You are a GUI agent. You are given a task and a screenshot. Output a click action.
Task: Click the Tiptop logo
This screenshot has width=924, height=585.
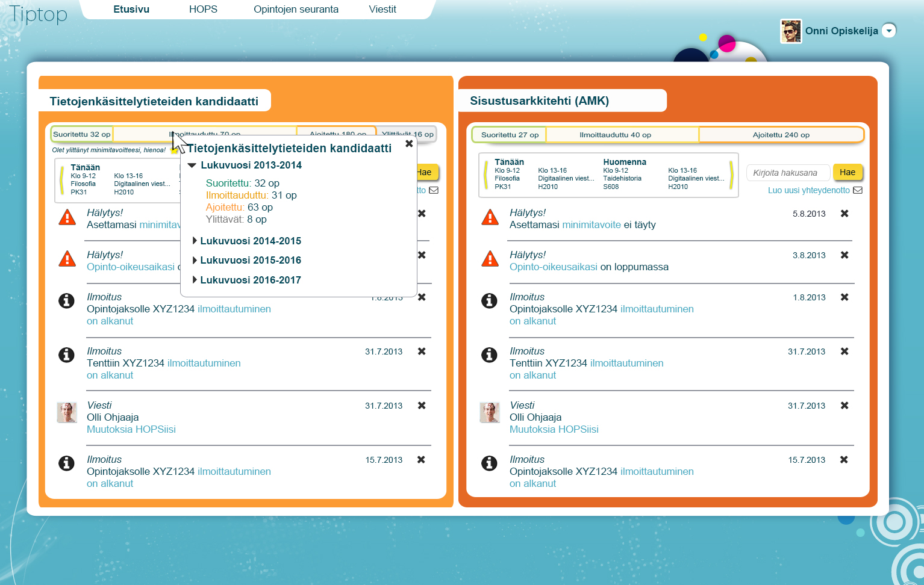click(38, 13)
